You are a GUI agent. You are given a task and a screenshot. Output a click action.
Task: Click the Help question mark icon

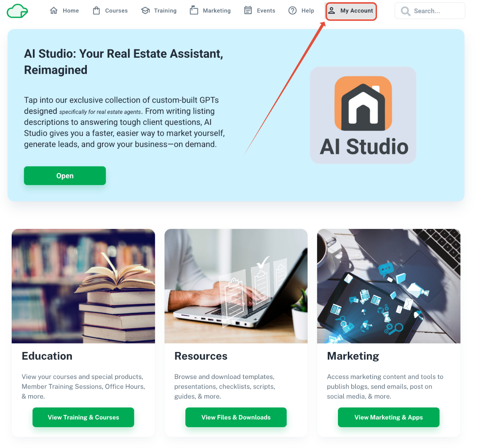(292, 11)
